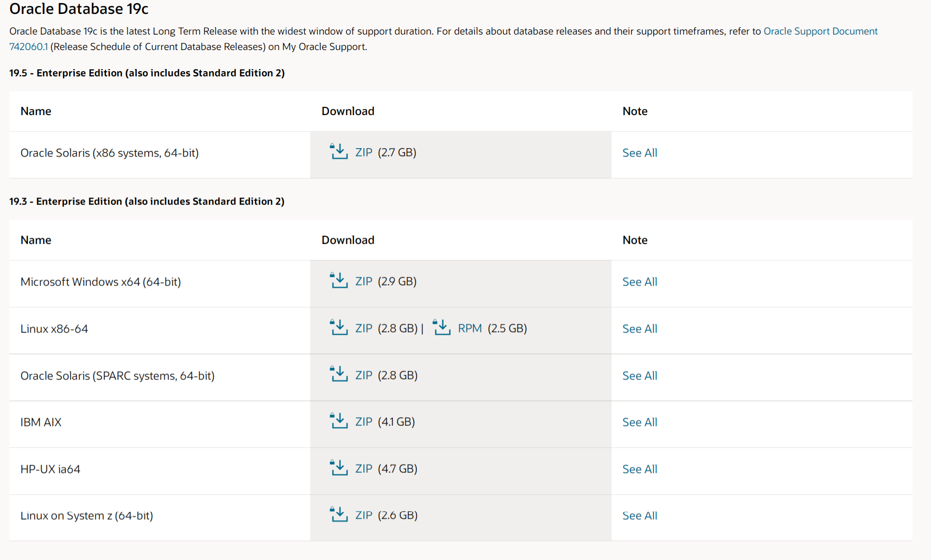The image size is (931, 560).
Task: Select the text 'Oracle Solaris (x86 systems, 64-bit)'
Action: (109, 153)
